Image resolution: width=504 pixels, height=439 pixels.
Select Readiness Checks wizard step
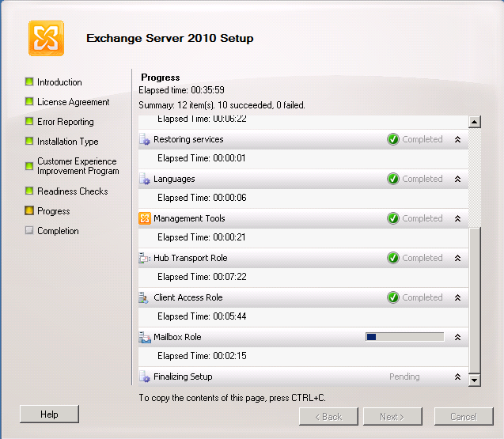point(73,191)
